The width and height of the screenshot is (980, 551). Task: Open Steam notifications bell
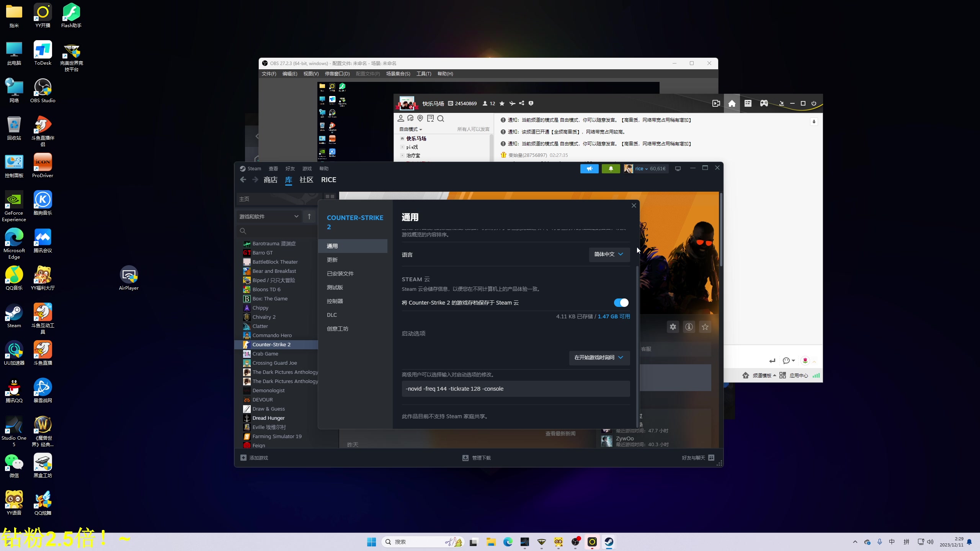tap(611, 169)
